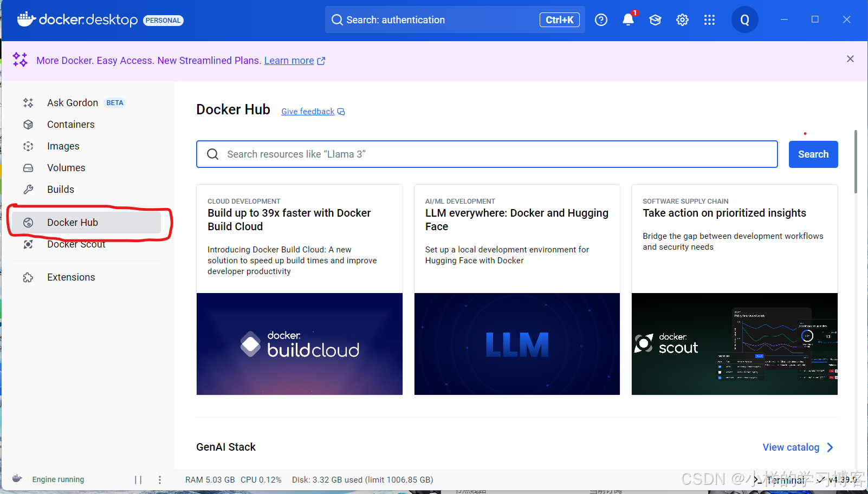Open the Docker Scout card image
Image resolution: width=868 pixels, height=494 pixels.
[x=735, y=344]
